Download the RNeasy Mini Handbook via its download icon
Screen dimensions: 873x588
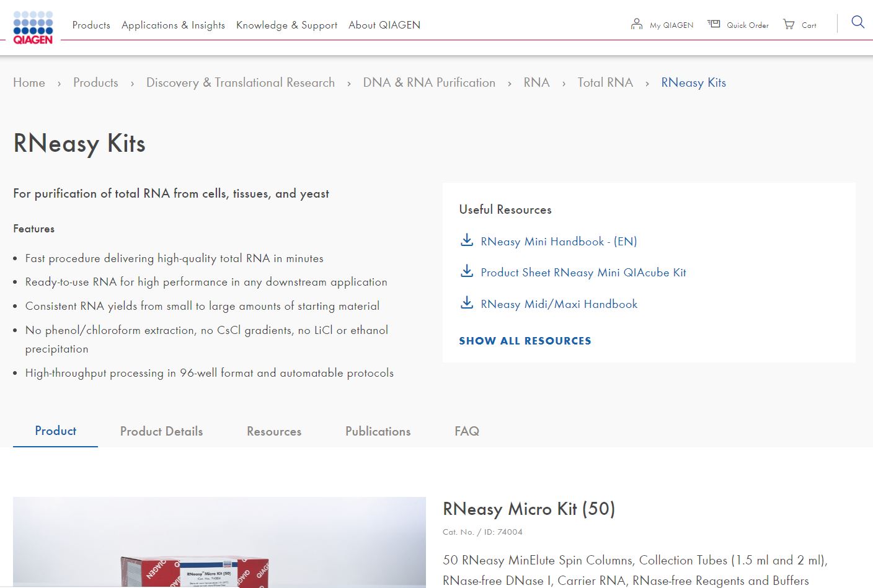point(466,240)
